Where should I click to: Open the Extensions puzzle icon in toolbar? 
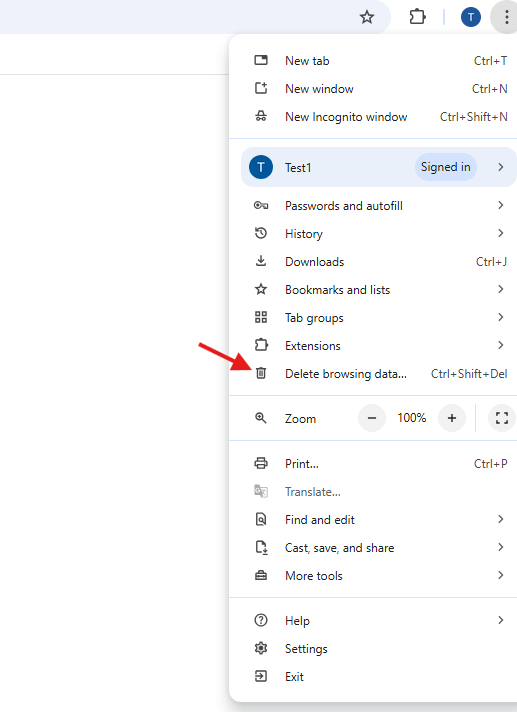click(417, 17)
